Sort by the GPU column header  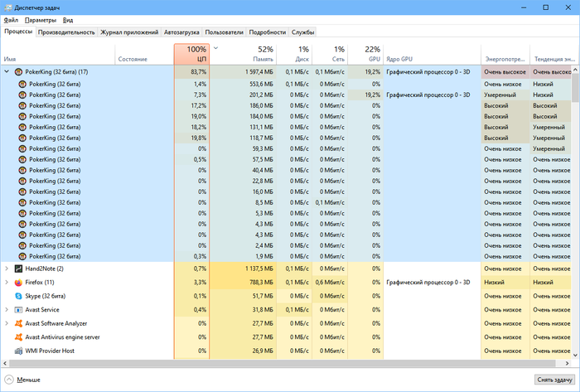pos(365,54)
